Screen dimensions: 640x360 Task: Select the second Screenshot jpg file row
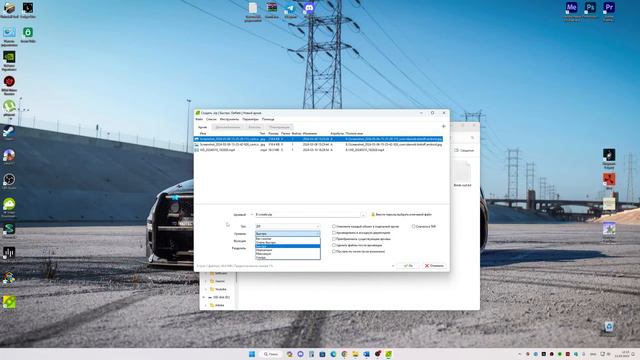pyautogui.click(x=318, y=144)
